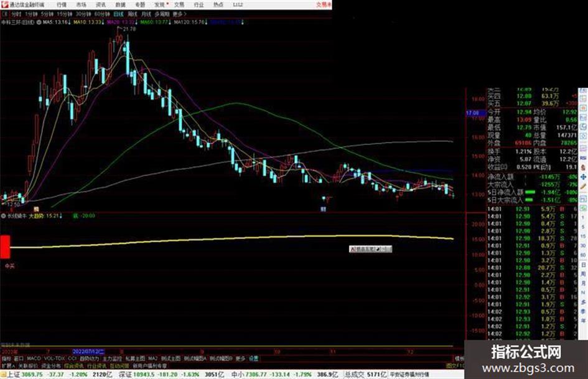Expand 更多 indicator tabs in bottom bar
This screenshot has width=588, height=379.
(240, 358)
